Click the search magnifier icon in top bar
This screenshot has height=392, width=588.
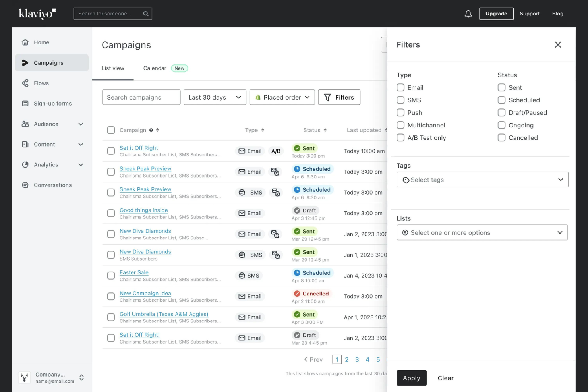pos(146,14)
